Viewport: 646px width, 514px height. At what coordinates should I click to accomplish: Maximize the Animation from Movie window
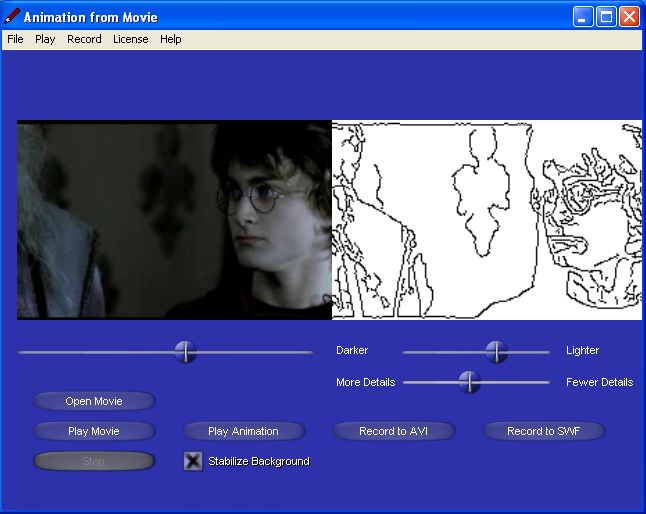(x=606, y=17)
